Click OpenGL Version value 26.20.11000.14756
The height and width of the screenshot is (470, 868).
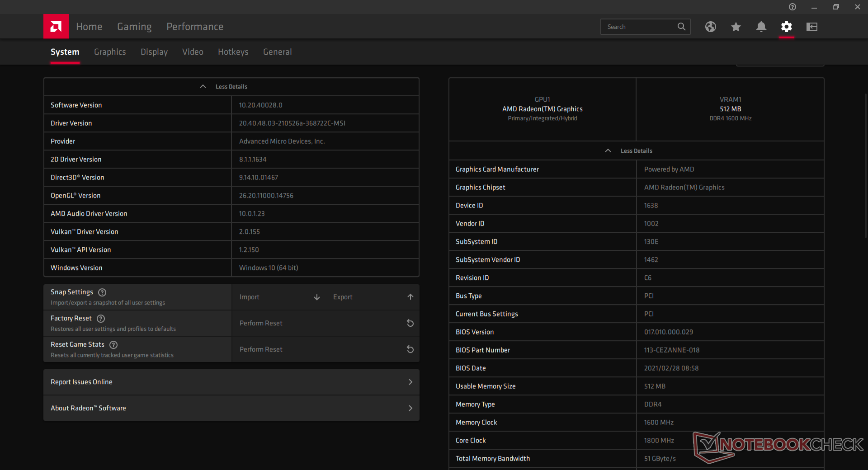[x=266, y=196]
